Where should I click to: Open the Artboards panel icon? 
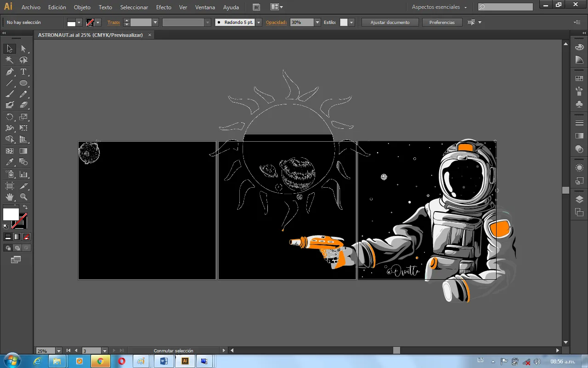point(579,212)
